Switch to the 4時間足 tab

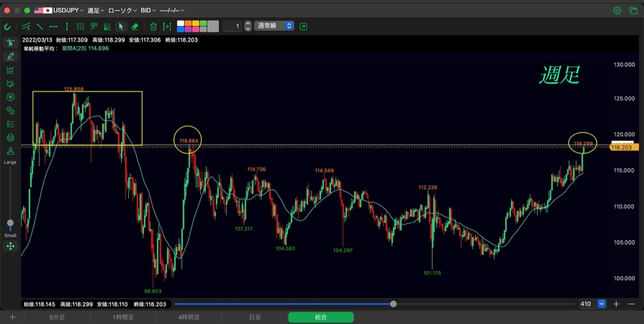pyautogui.click(x=189, y=318)
